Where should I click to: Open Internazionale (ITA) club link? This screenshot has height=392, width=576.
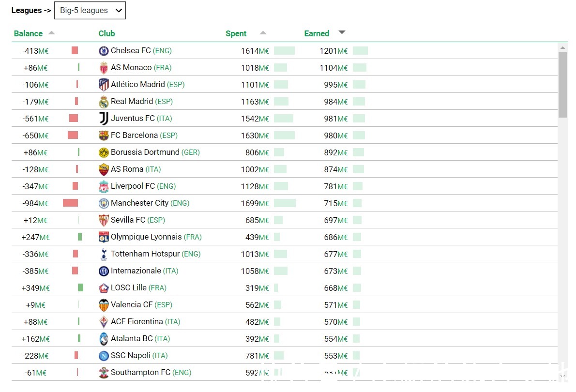coord(144,271)
